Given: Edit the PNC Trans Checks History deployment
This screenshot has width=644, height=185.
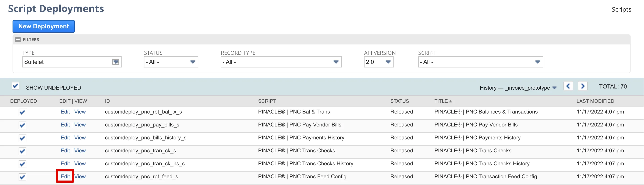Looking at the screenshot, I should click(65, 164).
